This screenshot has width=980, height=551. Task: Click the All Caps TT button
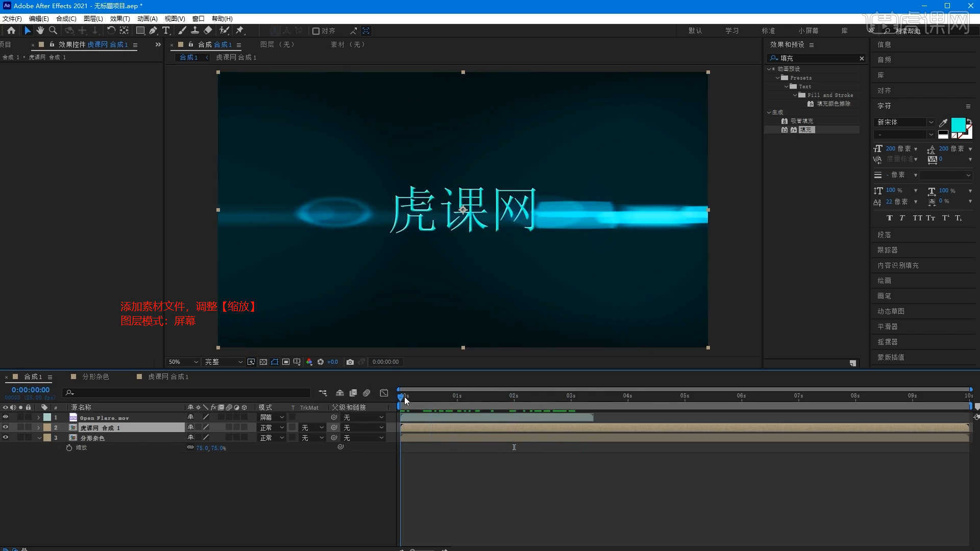click(917, 218)
